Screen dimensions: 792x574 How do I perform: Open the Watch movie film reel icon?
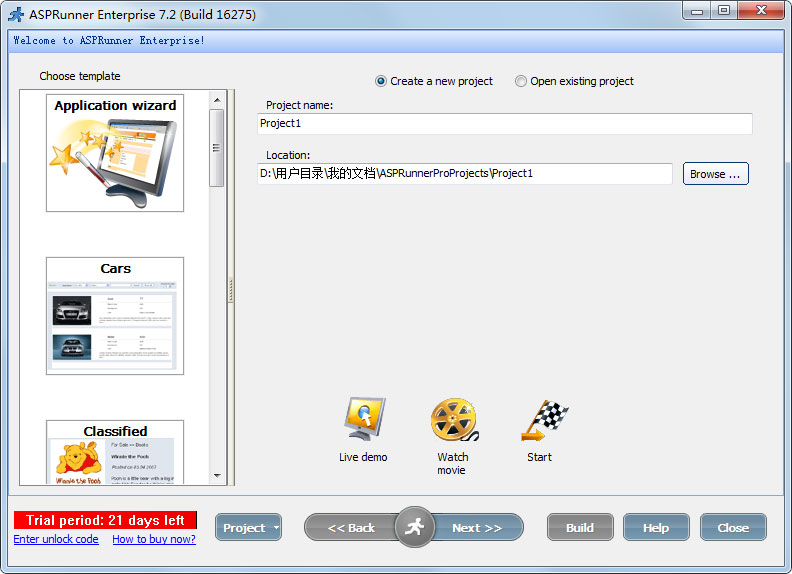tap(453, 420)
